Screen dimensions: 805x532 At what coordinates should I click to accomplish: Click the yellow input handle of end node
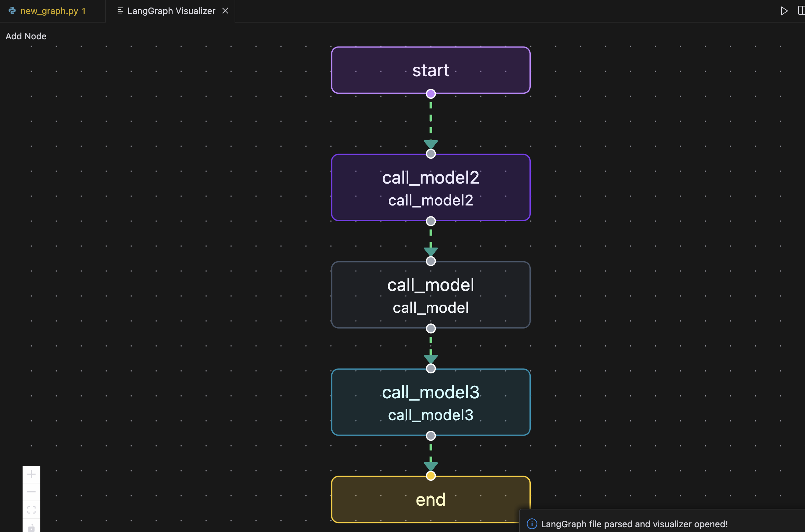click(x=431, y=476)
